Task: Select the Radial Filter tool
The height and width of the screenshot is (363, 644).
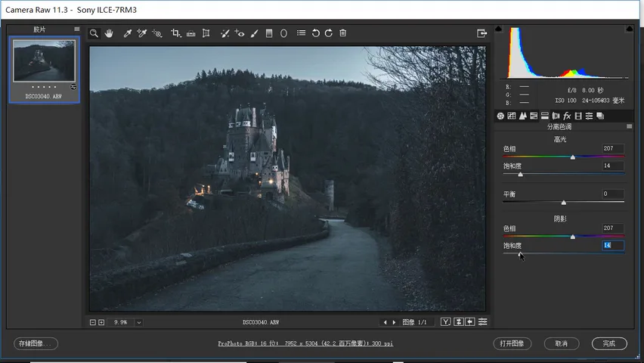Action: pos(283,33)
